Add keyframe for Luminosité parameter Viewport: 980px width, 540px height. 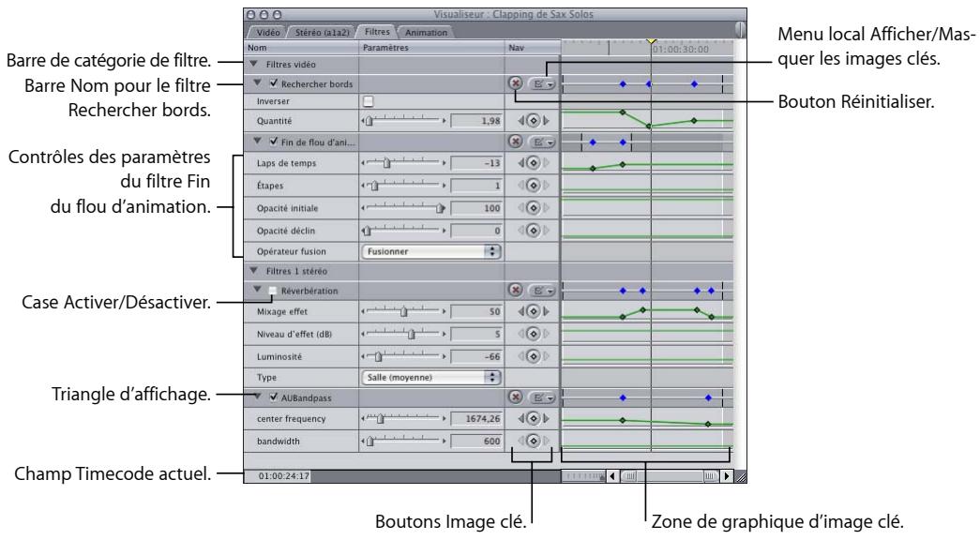533,356
